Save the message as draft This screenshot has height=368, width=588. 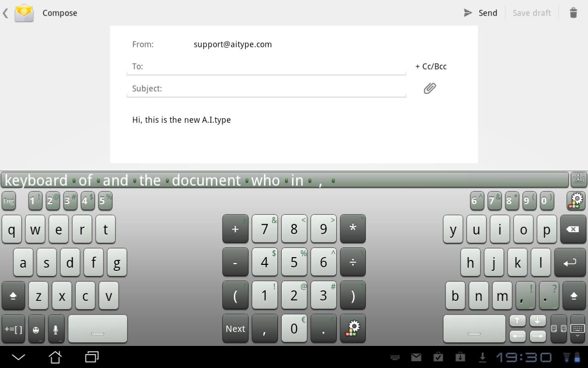(x=531, y=13)
